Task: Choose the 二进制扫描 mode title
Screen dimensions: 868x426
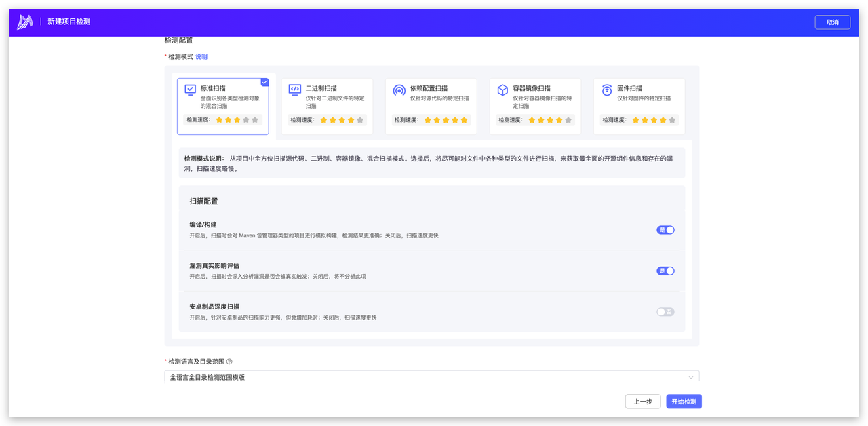Action: coord(321,88)
